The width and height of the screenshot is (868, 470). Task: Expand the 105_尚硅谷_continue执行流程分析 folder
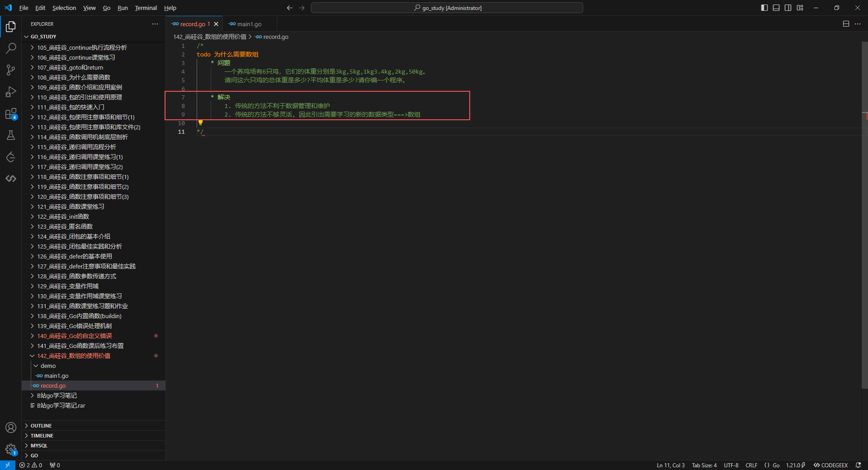point(94,47)
